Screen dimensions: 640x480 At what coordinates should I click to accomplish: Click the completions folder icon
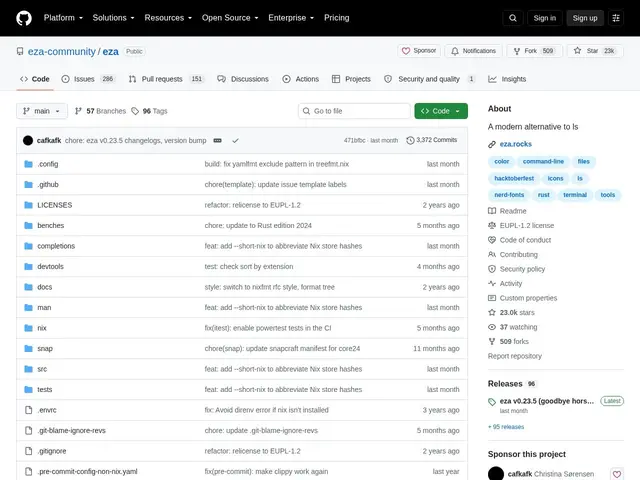coord(29,246)
